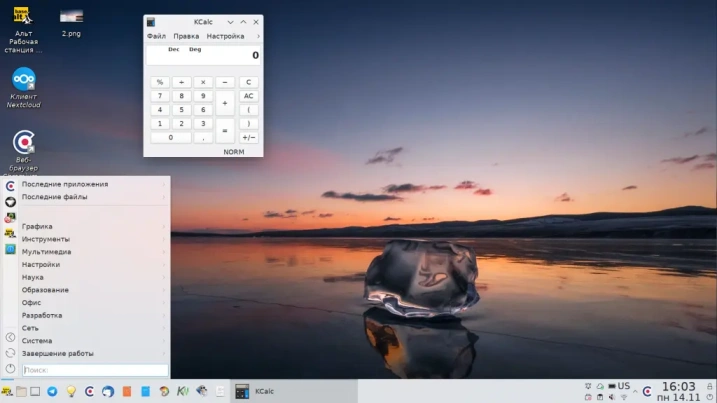717x403 pixels.
Task: Open Telegram from the taskbar
Action: click(x=52, y=391)
